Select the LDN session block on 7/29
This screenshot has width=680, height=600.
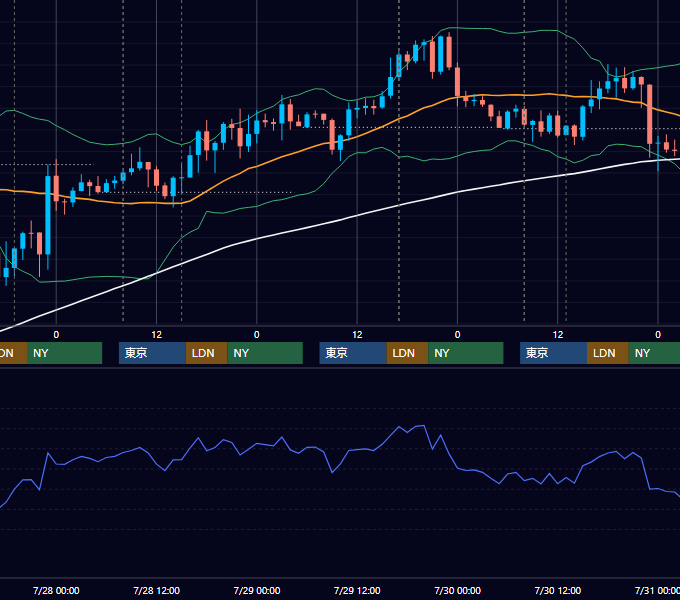pos(407,353)
